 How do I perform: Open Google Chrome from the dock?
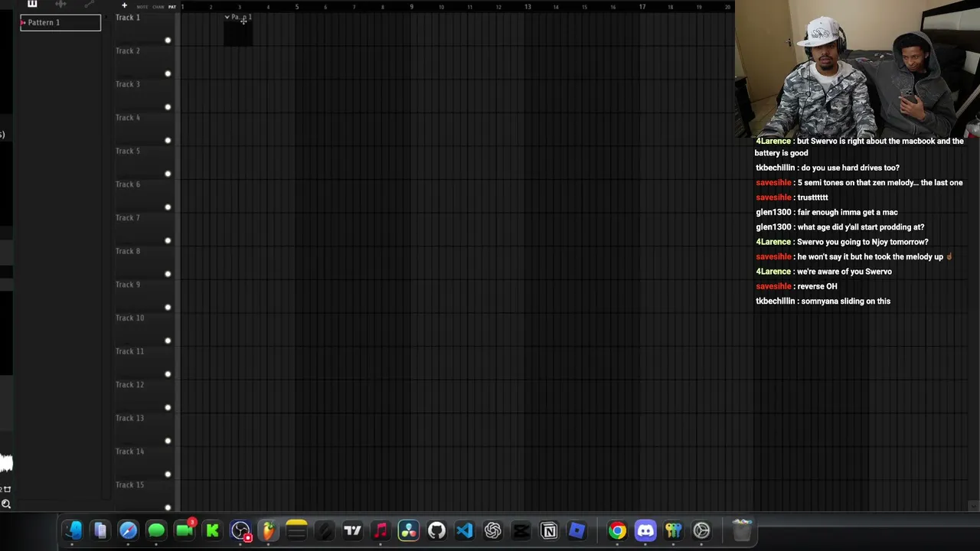click(x=617, y=530)
